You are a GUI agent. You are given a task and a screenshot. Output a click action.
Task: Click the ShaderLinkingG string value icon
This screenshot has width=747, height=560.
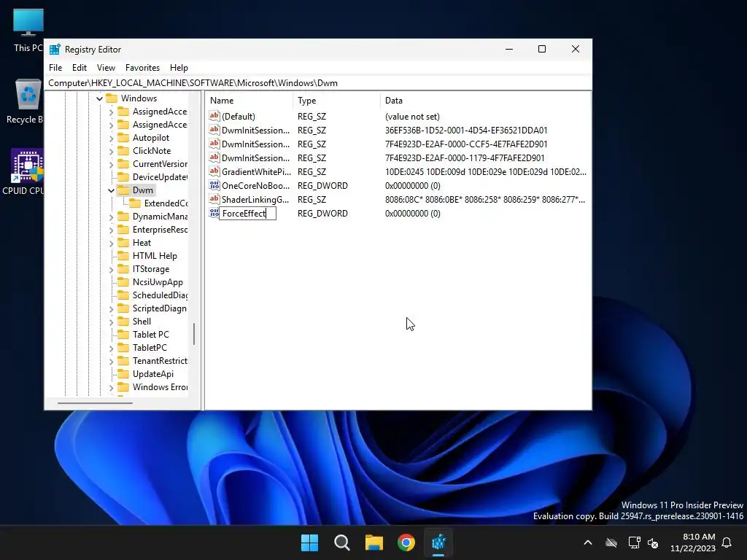(x=214, y=199)
